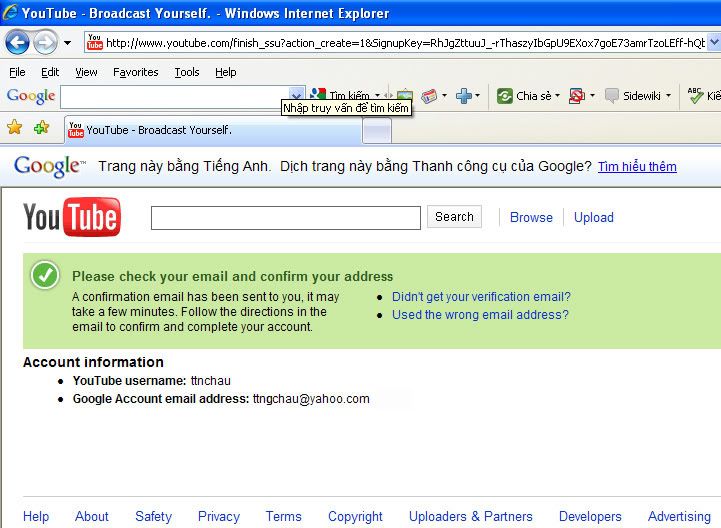Open the recent pages dropdown beside Forward

click(68, 43)
